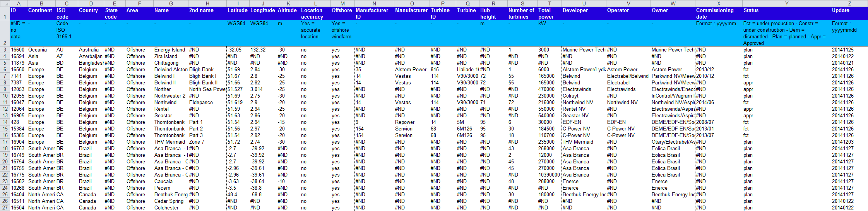Select ID cell 7141
Screen dimensions: 868x211
tap(19, 76)
